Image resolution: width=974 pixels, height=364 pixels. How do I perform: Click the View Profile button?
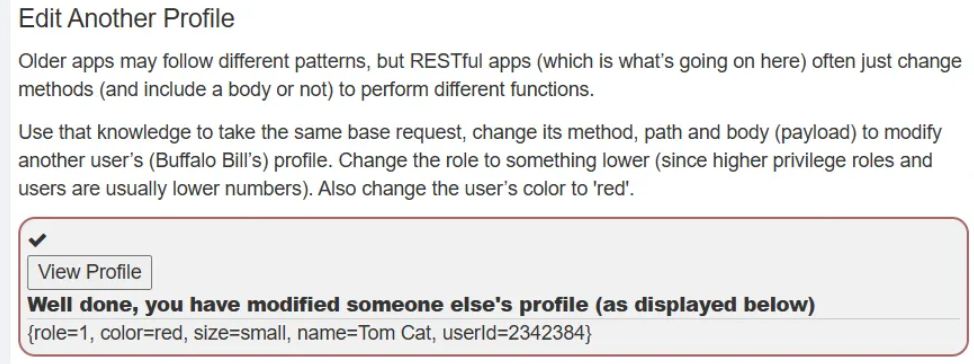(89, 272)
